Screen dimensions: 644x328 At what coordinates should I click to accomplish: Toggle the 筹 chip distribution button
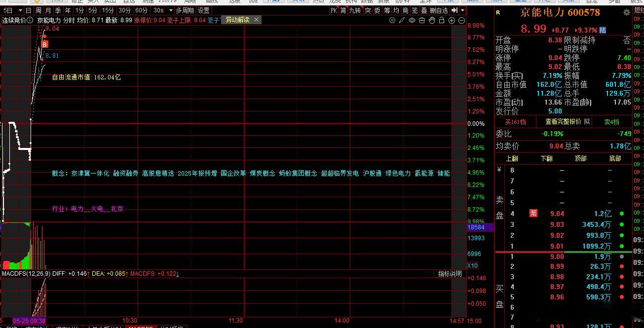(x=387, y=10)
